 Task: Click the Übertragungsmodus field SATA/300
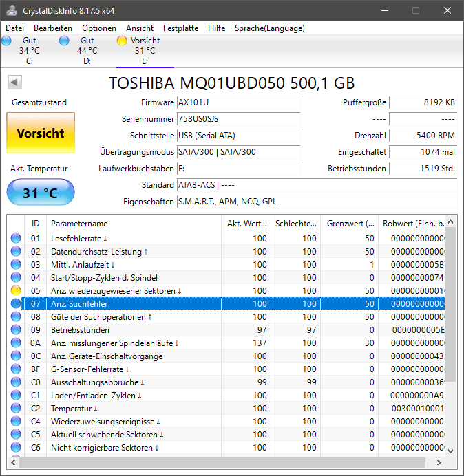[238, 152]
